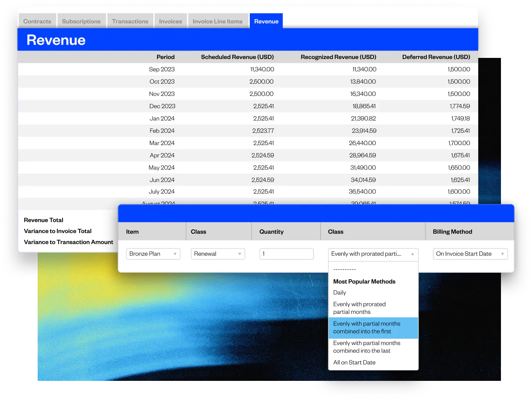Choose the blank dashed option in the list
The image size is (532, 399).
coord(345,270)
